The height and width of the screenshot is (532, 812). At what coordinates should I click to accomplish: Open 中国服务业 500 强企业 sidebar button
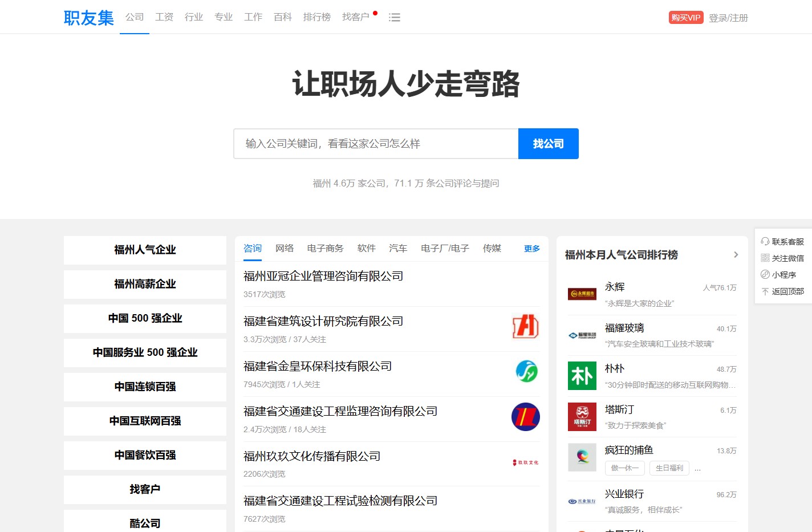tap(145, 352)
